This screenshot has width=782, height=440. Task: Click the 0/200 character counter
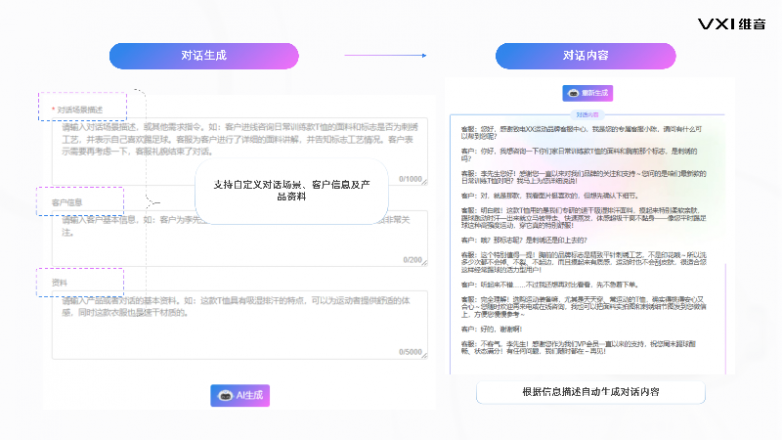pos(412,260)
